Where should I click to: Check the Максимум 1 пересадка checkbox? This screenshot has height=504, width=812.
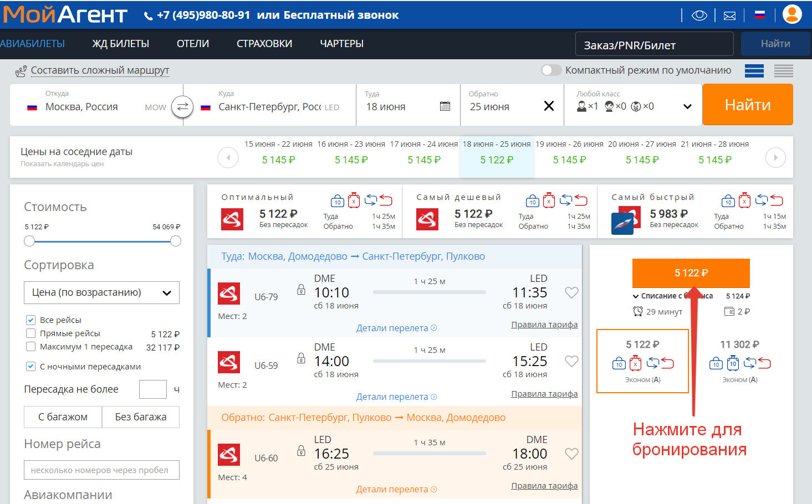(x=31, y=347)
